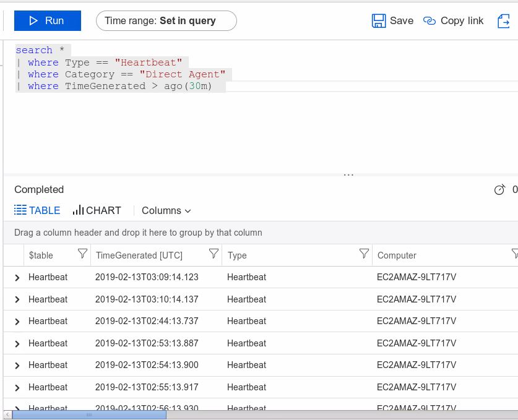Screen dimensions: 518x420
Task: Filter the Type column
Action: (x=364, y=254)
